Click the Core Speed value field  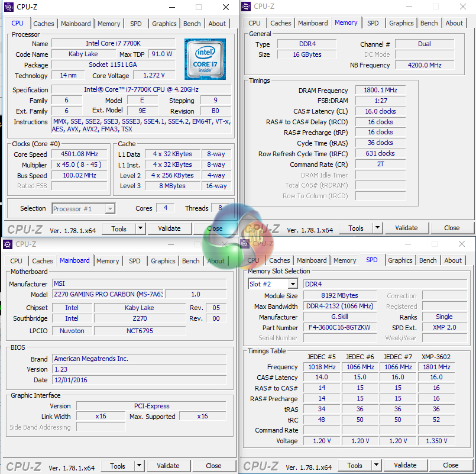click(79, 154)
